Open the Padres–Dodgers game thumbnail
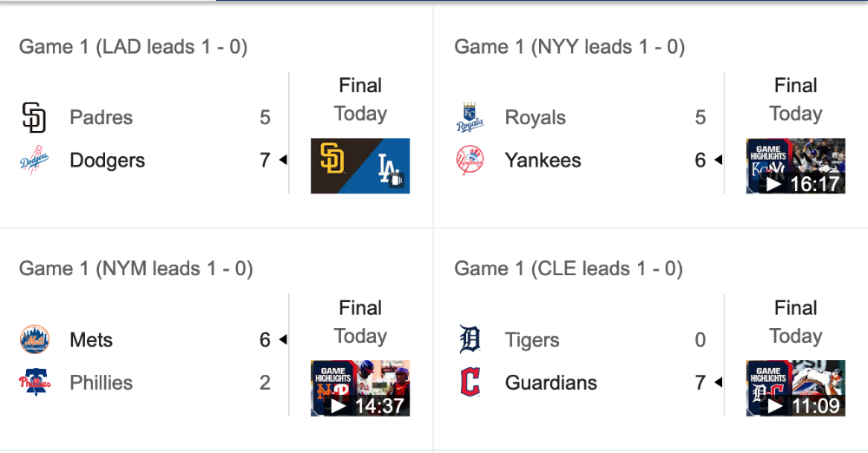 (360, 166)
